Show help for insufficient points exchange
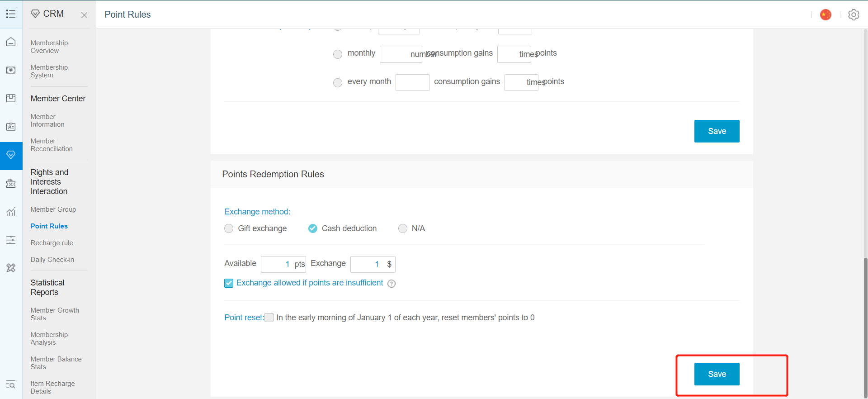 click(x=392, y=284)
